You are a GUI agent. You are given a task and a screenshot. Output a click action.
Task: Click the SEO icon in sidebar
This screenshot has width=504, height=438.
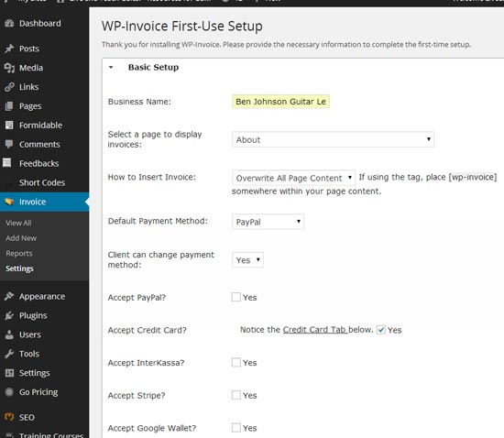coord(9,417)
